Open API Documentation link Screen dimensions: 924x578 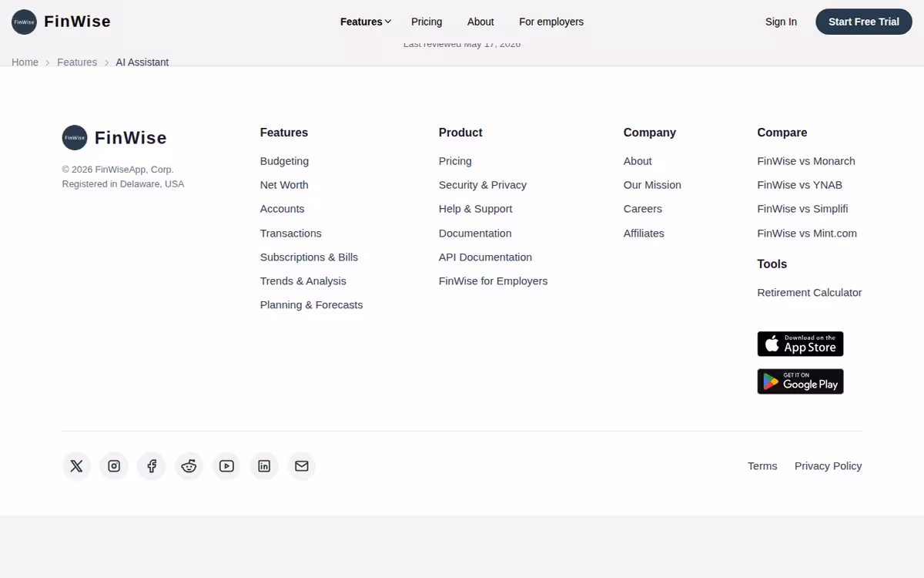pyautogui.click(x=485, y=257)
